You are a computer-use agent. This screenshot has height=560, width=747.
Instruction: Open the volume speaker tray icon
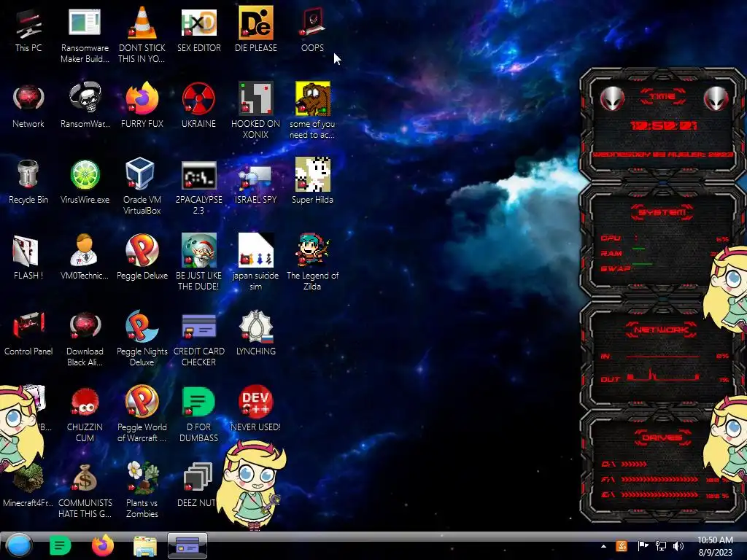point(678,546)
